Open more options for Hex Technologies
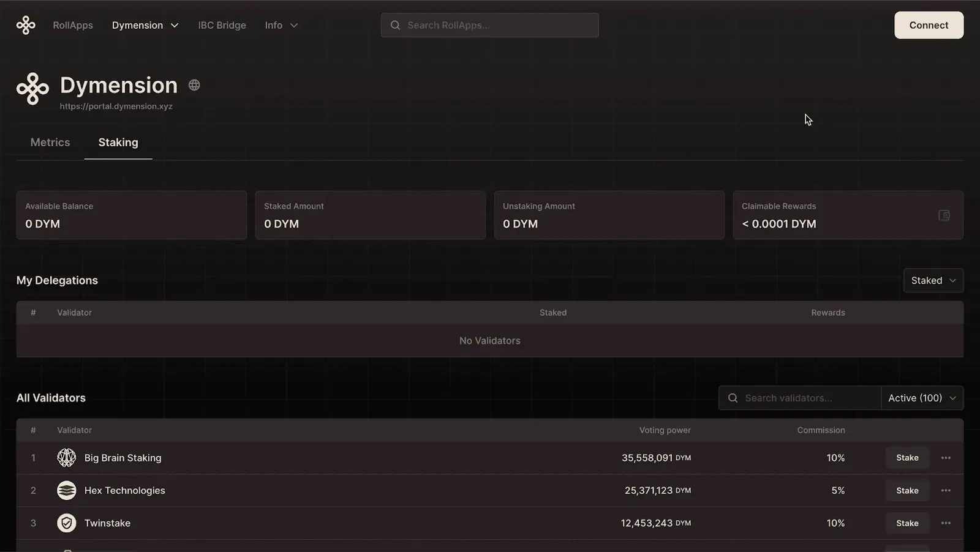The width and height of the screenshot is (980, 552). pyautogui.click(x=946, y=490)
